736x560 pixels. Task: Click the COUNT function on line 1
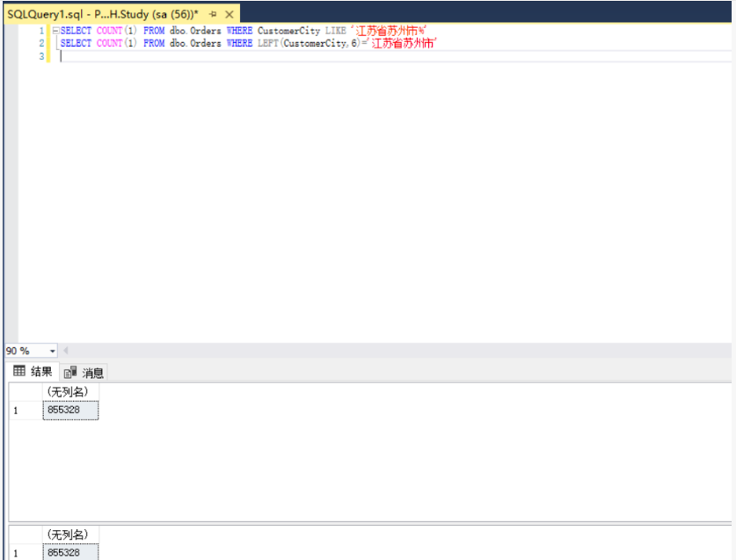(109, 31)
